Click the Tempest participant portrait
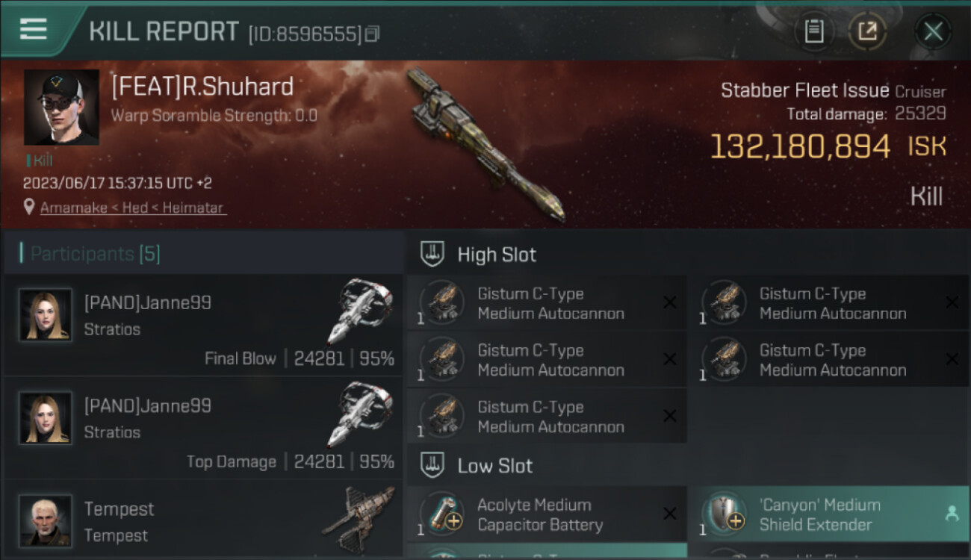 [46, 520]
